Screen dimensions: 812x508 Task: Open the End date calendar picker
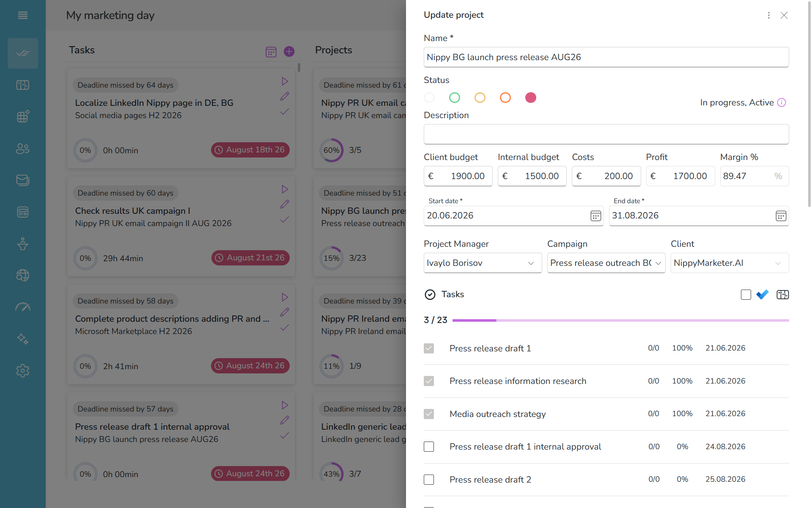pyautogui.click(x=781, y=216)
